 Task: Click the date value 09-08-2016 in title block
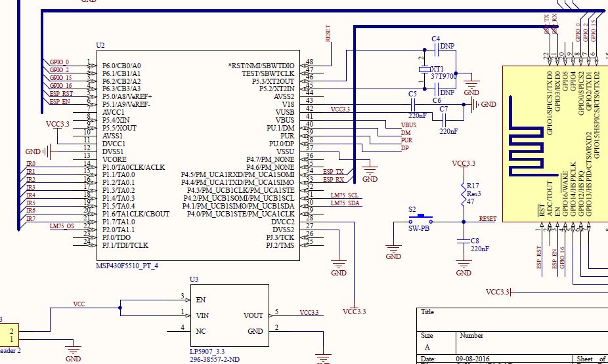pos(473,359)
